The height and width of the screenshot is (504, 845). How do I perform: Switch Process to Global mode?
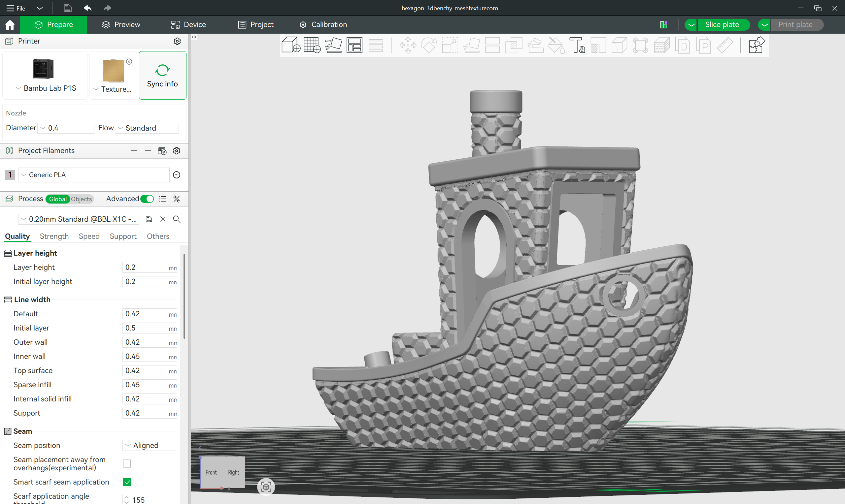(x=58, y=199)
